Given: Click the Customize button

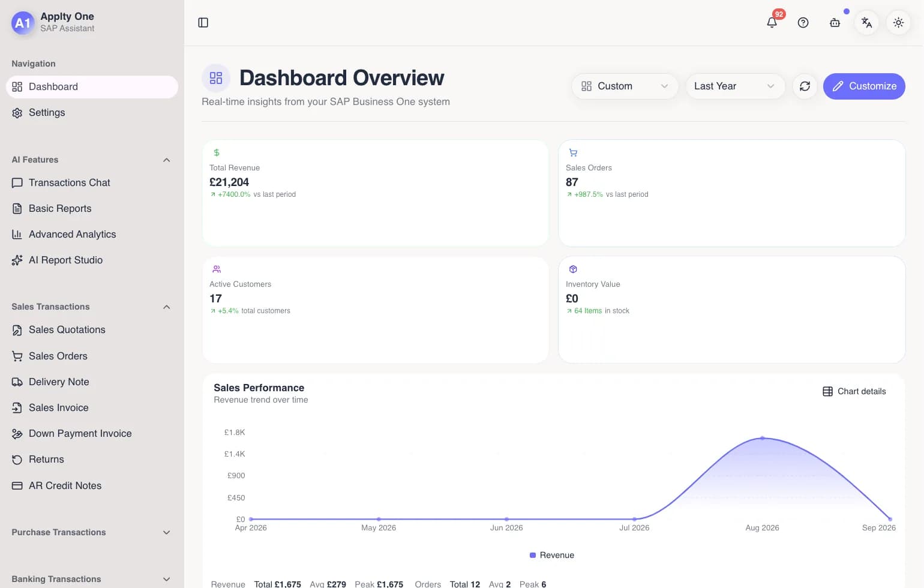Looking at the screenshot, I should [x=864, y=86].
